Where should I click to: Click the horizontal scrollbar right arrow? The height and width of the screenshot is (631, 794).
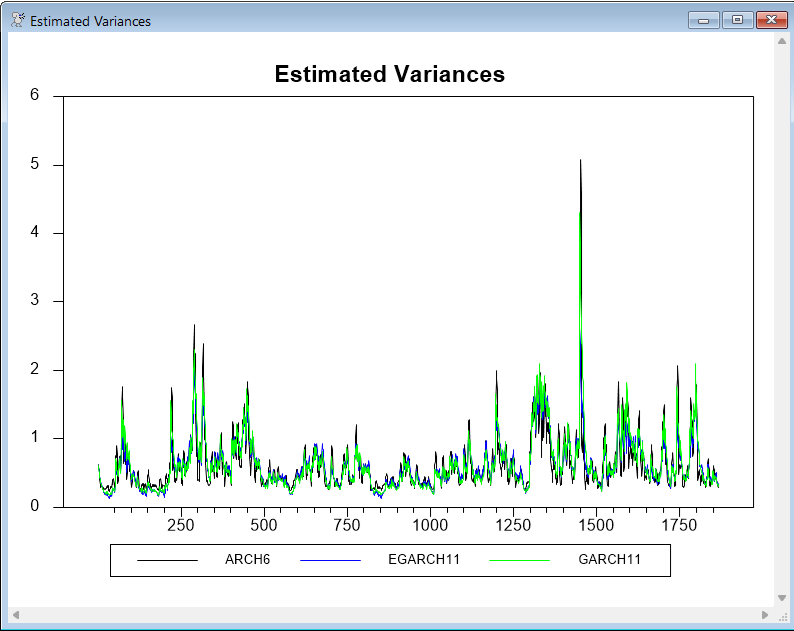[x=765, y=614]
